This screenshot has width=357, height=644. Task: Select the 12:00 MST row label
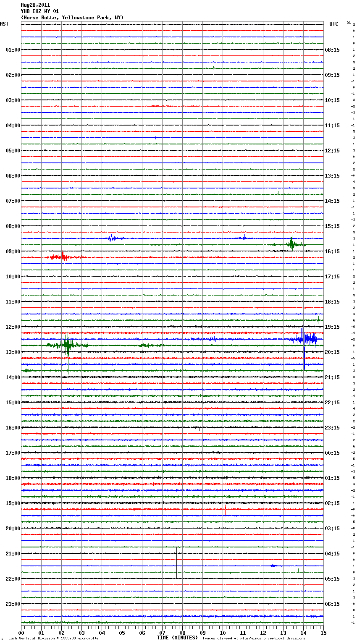[13, 327]
